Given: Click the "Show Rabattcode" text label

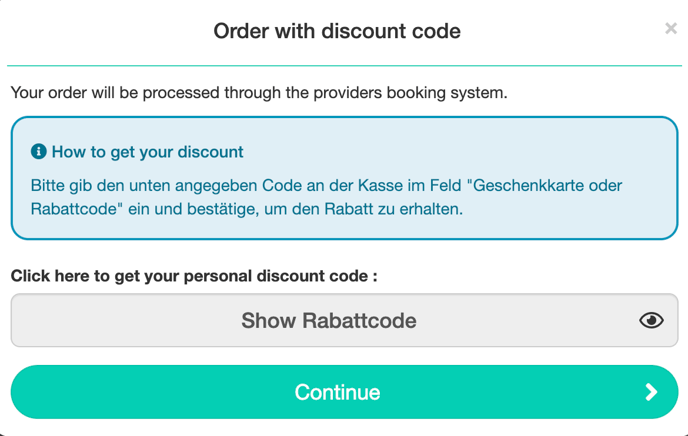Looking at the screenshot, I should tap(329, 320).
